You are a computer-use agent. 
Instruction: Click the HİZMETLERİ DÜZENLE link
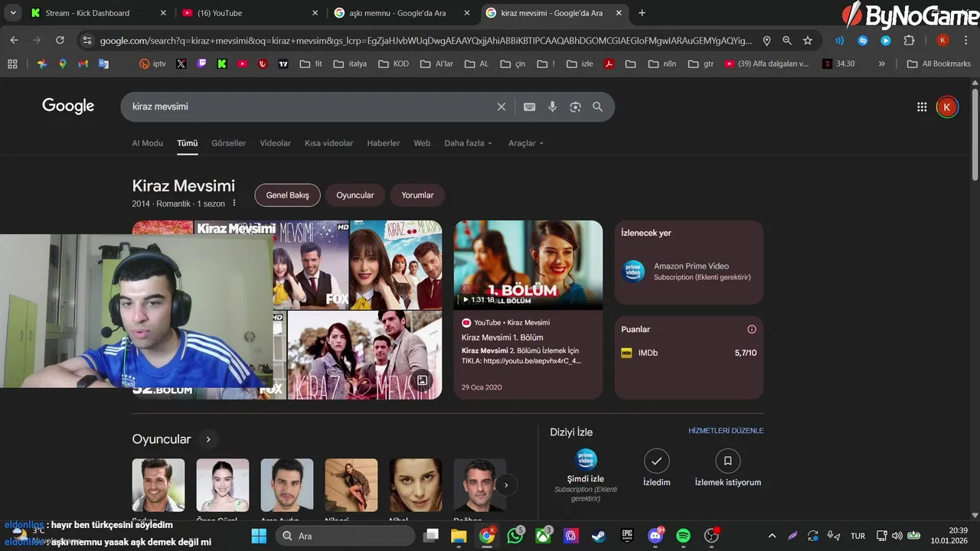[x=726, y=431]
